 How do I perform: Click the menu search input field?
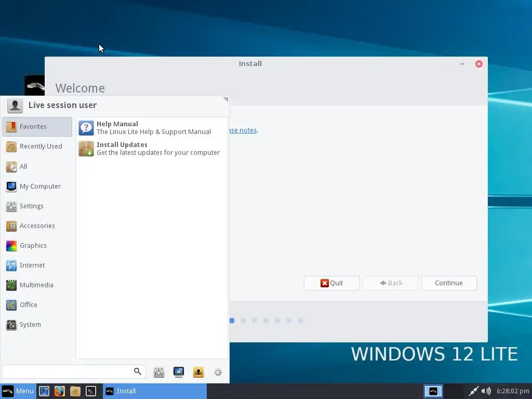point(74,371)
